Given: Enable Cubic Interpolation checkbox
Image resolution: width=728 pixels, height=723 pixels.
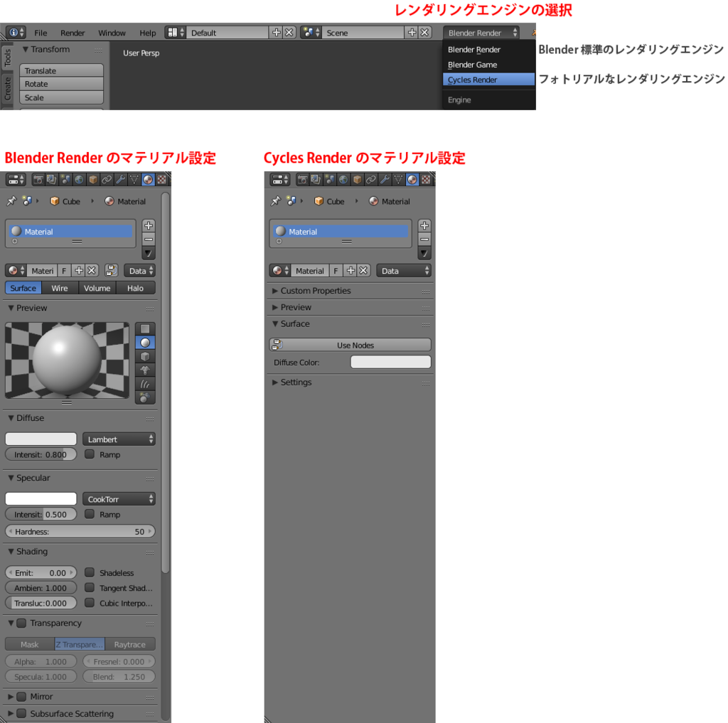Looking at the screenshot, I should [x=90, y=603].
